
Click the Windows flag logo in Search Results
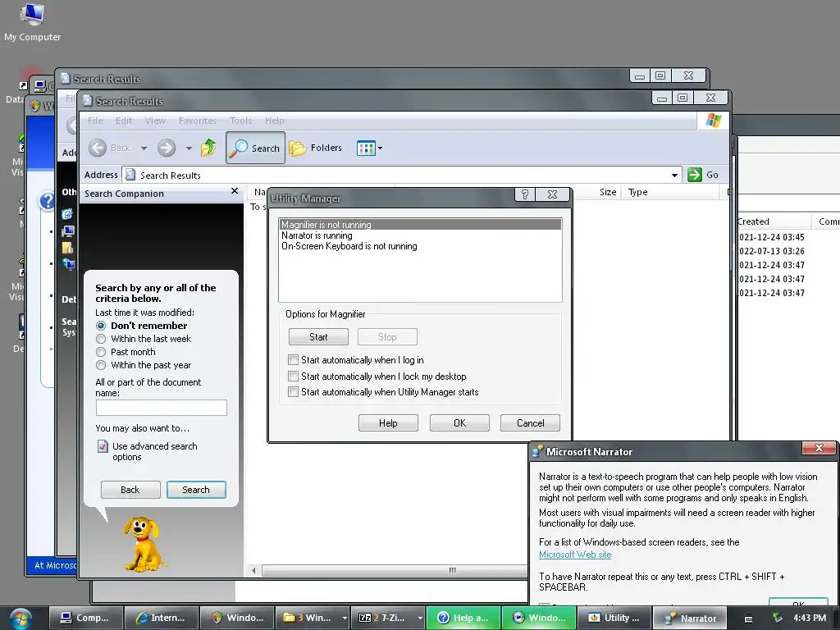(x=713, y=121)
